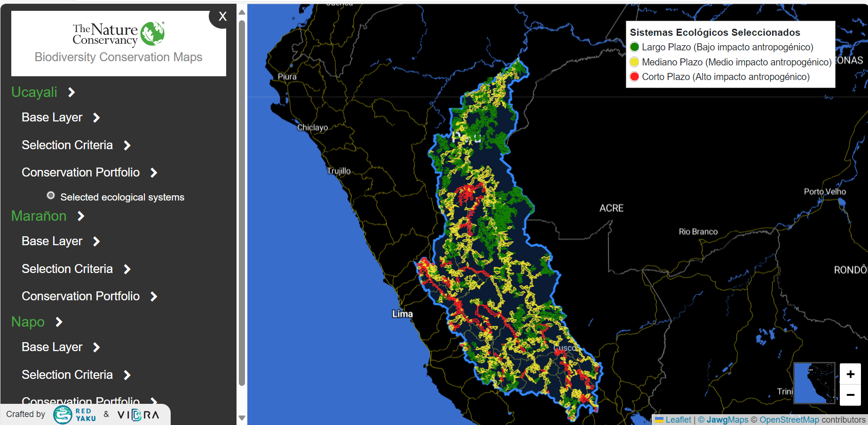The width and height of the screenshot is (868, 425).
Task: Select the Selected ecological systems radio button
Action: (51, 195)
